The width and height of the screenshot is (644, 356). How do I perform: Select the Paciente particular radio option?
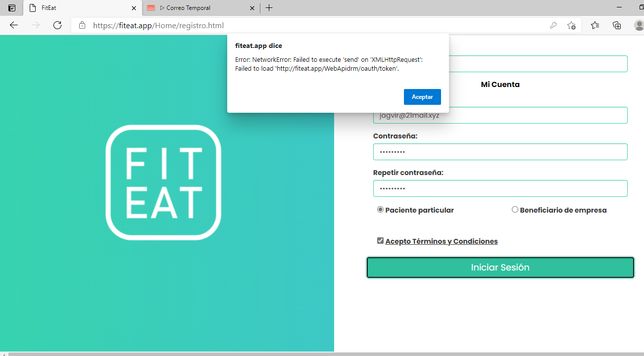380,210
